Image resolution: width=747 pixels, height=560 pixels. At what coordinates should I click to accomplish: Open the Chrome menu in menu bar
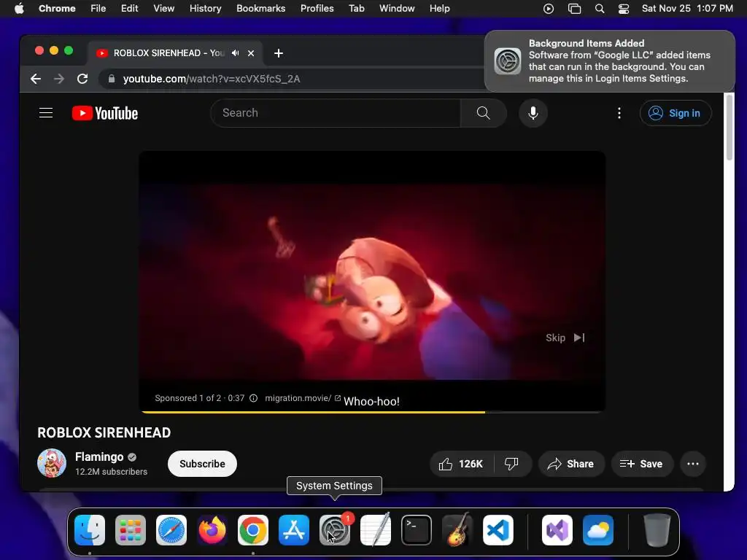pyautogui.click(x=57, y=9)
